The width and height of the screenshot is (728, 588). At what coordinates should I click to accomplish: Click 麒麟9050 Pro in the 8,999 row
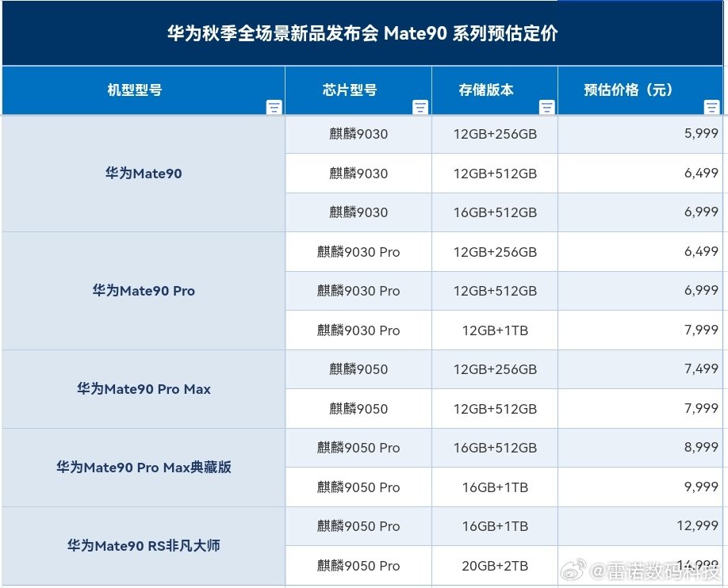coord(358,448)
